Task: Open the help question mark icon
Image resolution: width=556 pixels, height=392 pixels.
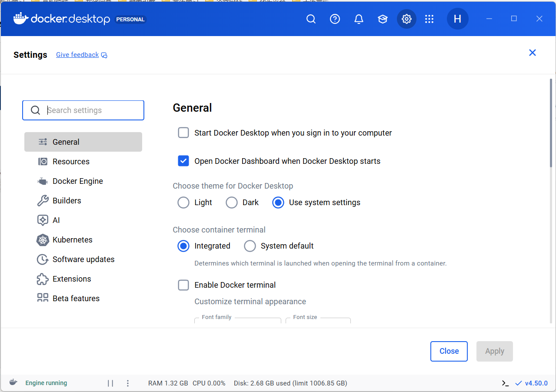Action: tap(335, 19)
